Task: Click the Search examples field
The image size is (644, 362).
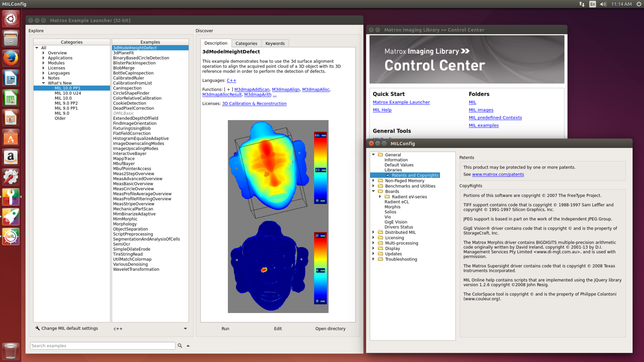Action: [103, 346]
